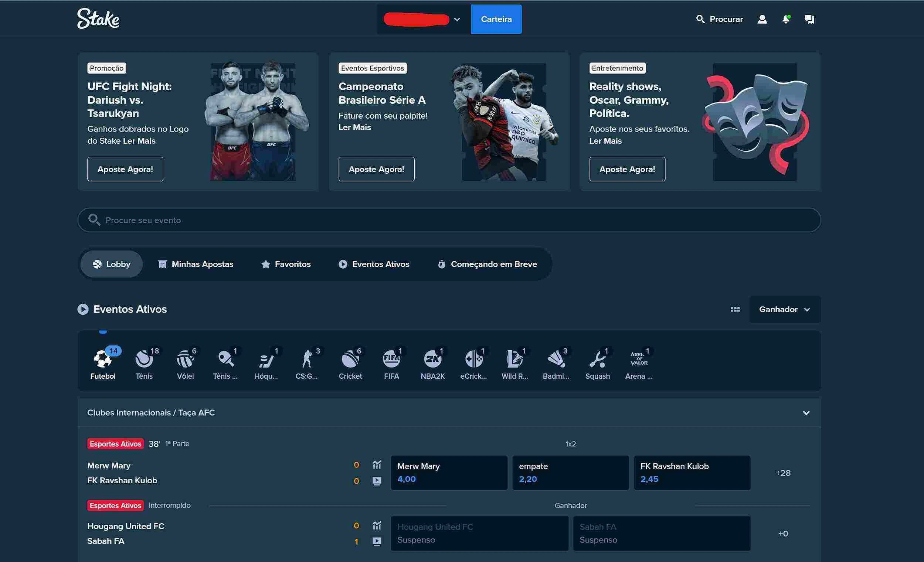This screenshot has height=562, width=924.
Task: Toggle the Começando em Breve filter
Action: [x=494, y=264]
